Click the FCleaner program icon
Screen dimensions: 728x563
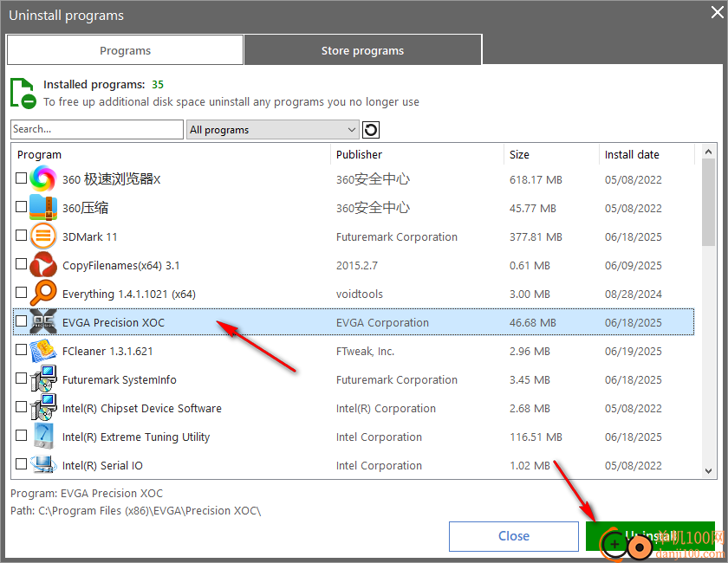click(43, 351)
